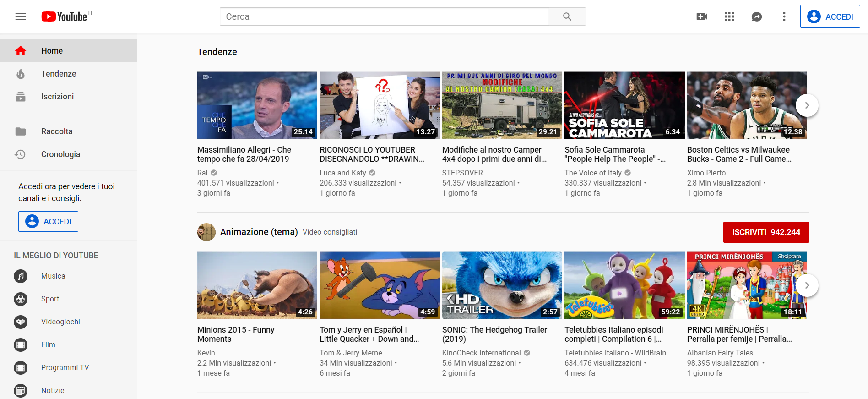
Task: Click the top-right ACCEDI button
Action: coord(830,16)
